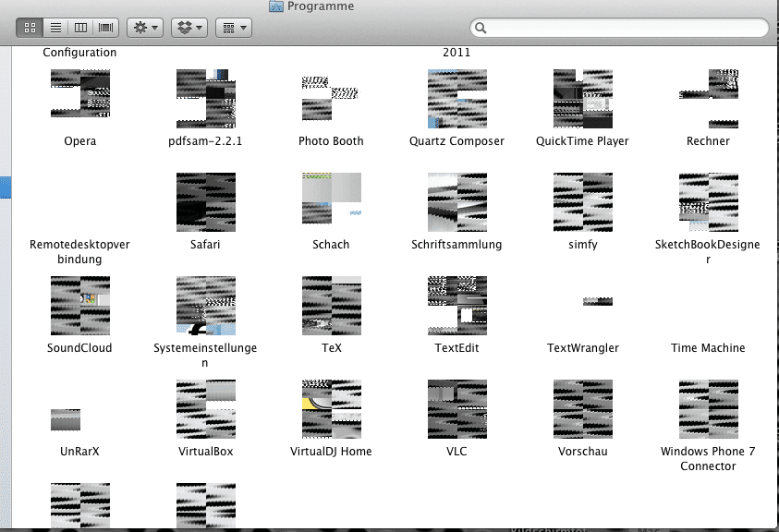Select the Quartz Composer icon

click(x=457, y=99)
